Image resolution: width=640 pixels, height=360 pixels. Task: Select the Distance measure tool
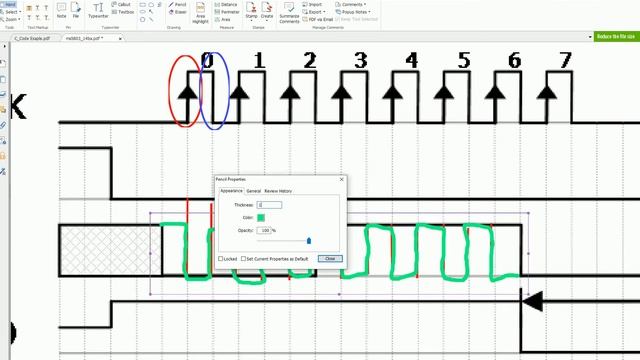[x=226, y=4]
